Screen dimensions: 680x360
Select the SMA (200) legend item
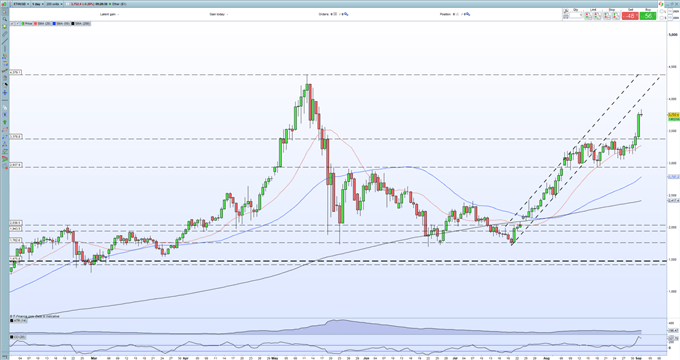pos(81,23)
